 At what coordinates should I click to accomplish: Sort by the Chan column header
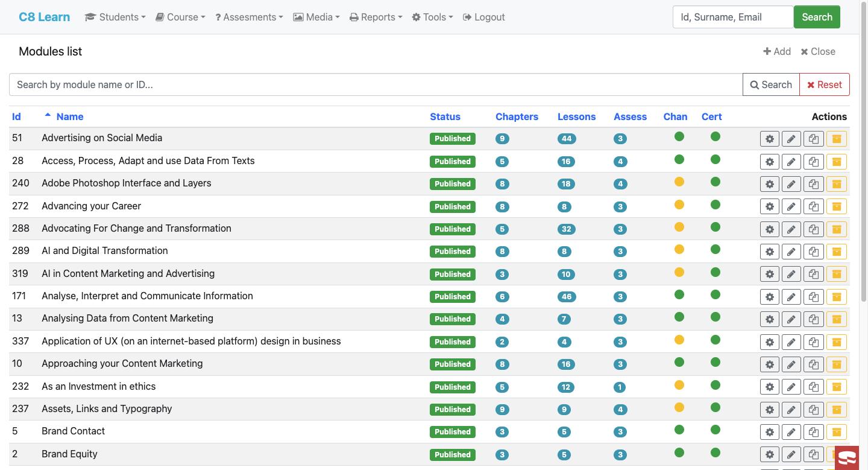click(x=675, y=116)
